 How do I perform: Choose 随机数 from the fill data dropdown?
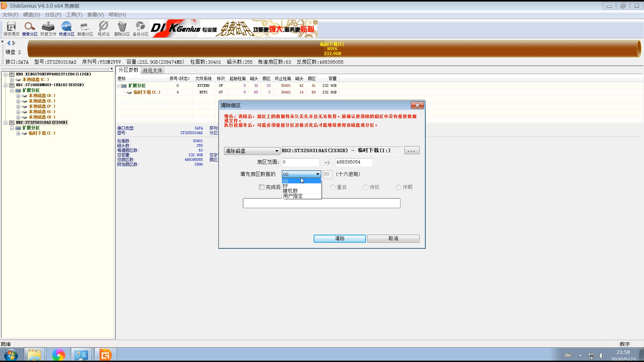290,191
